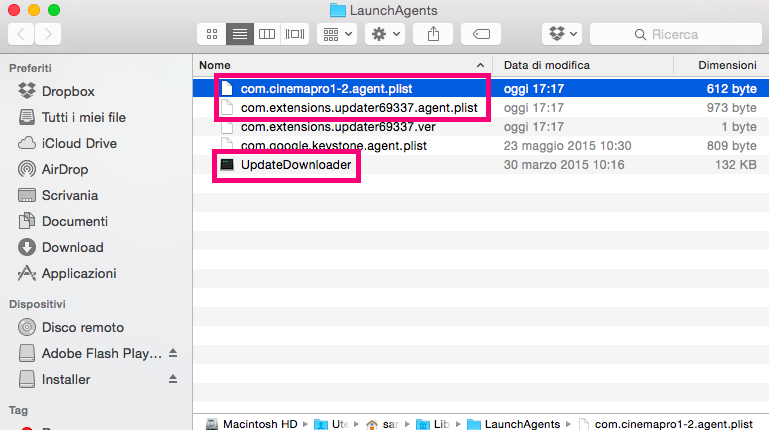Open Documenti in the sidebar
The image size is (769, 430).
(63, 221)
